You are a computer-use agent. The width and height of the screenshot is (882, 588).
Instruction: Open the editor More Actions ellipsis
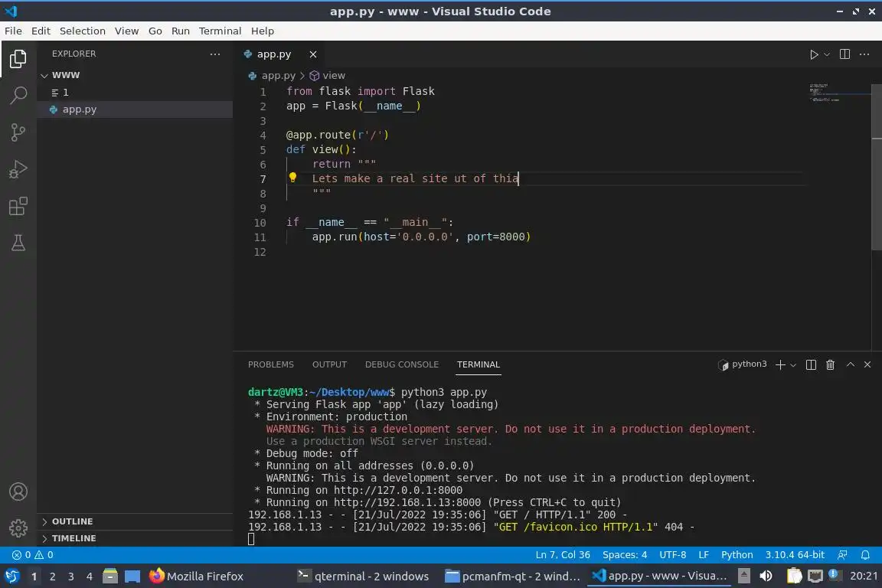coord(864,54)
